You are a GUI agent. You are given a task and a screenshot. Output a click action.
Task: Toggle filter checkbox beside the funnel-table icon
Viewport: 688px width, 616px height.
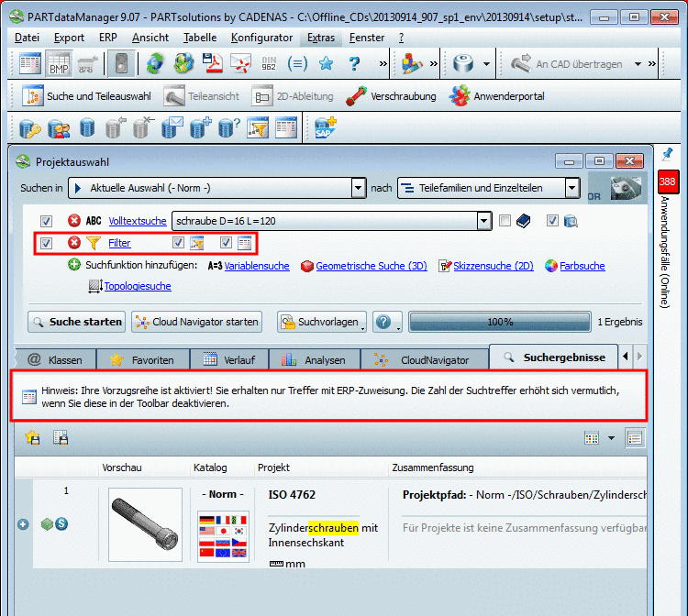point(178,242)
